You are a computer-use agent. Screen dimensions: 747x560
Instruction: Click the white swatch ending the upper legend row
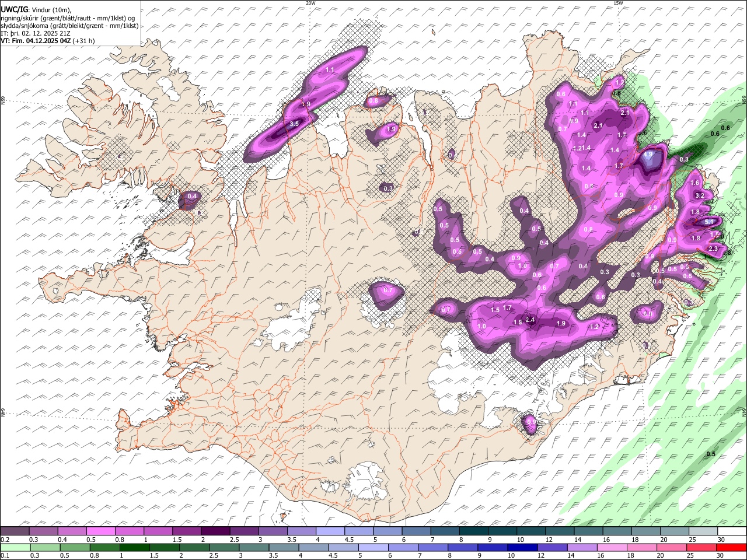(x=731, y=531)
